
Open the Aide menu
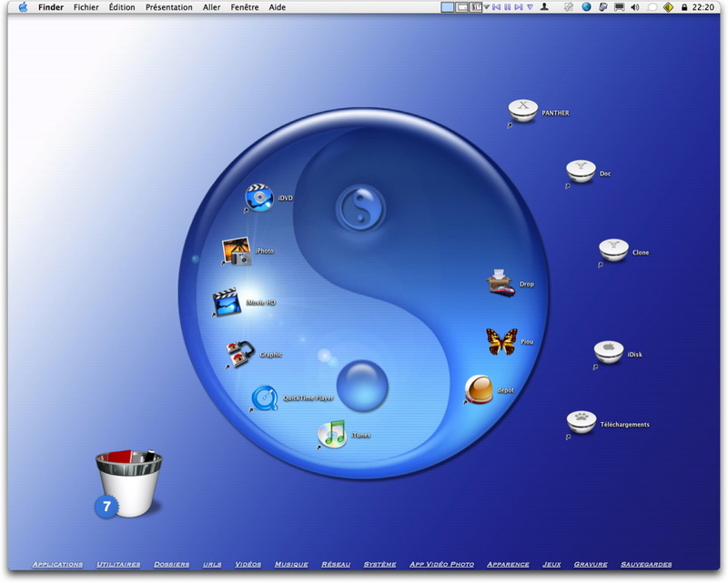[x=278, y=7]
